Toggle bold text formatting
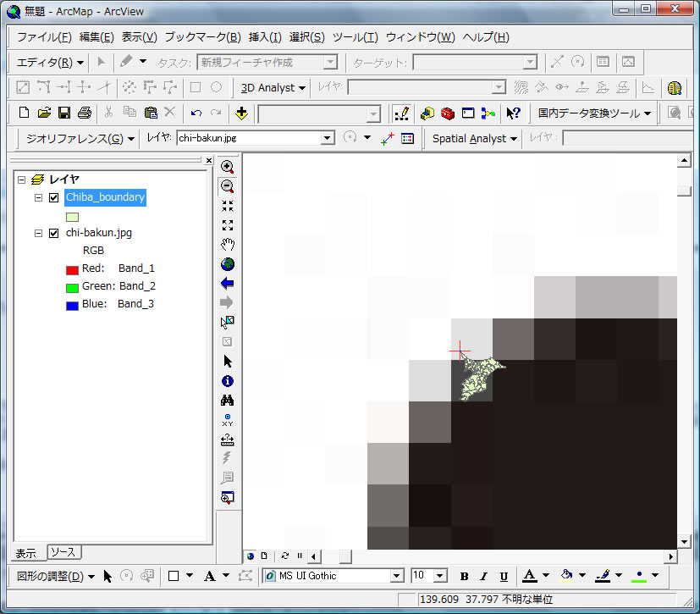This screenshot has height=614, width=700. [x=464, y=576]
